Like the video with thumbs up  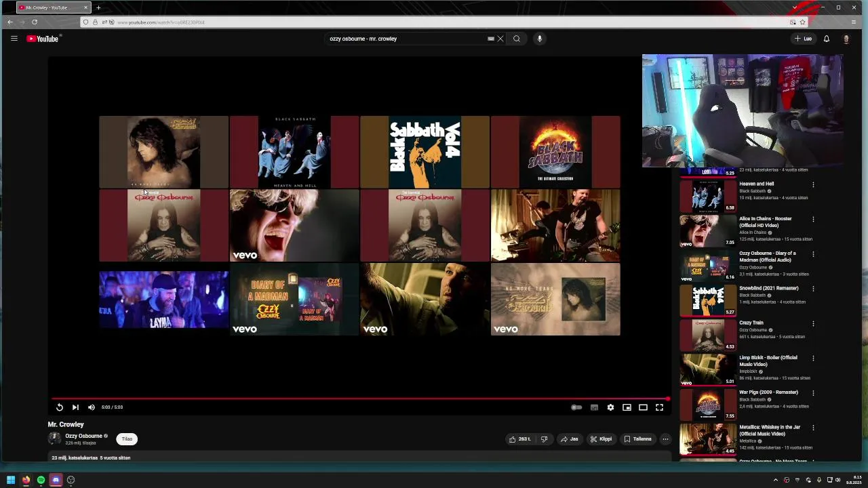pos(520,439)
